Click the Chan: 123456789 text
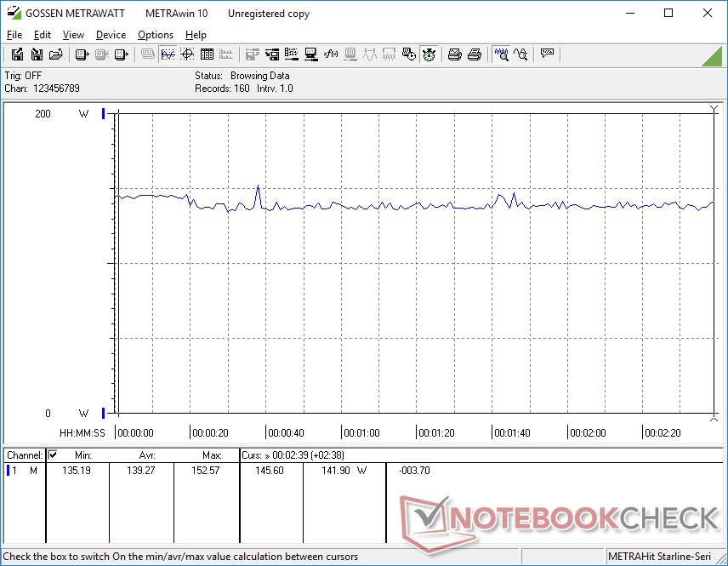 coord(43,89)
